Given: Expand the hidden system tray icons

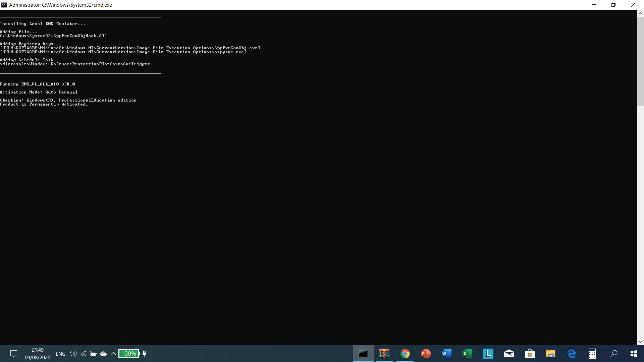Looking at the screenshot, I should (113, 353).
